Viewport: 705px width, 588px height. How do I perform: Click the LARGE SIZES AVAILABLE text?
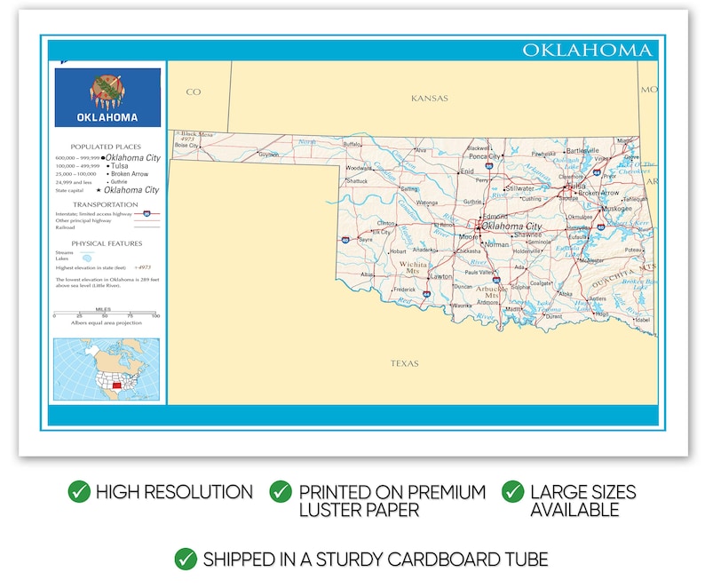583,501
